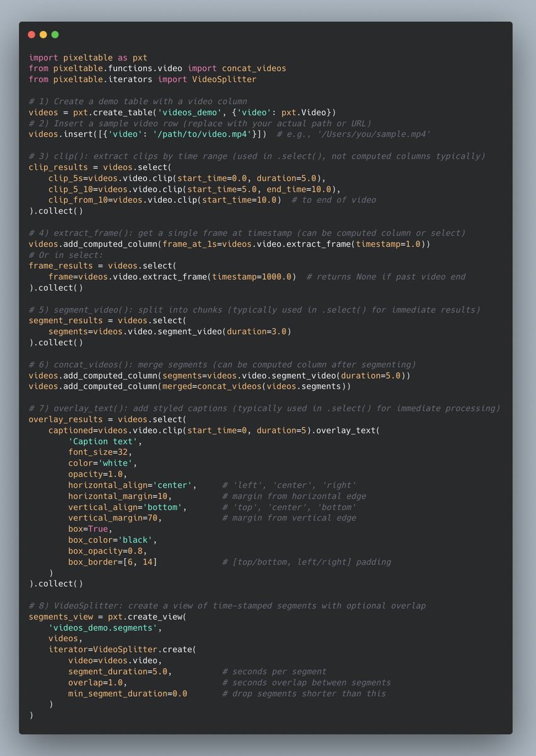The height and width of the screenshot is (756, 536).
Task: Click the 'captioned=' argument line
Action: (x=214, y=430)
